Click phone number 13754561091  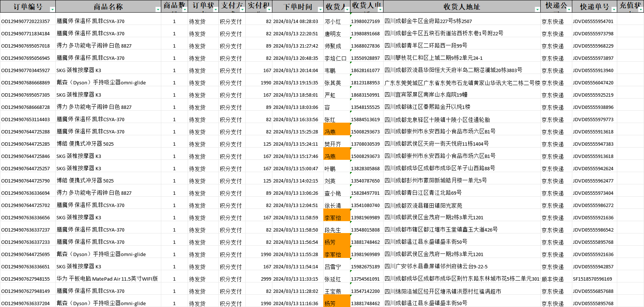(x=365, y=279)
